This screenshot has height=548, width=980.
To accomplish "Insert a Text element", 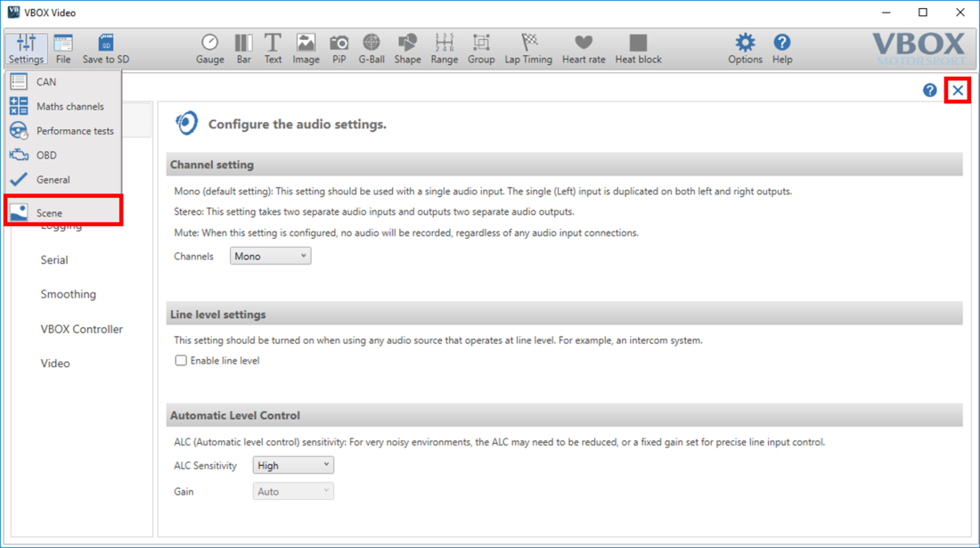I will point(273,49).
